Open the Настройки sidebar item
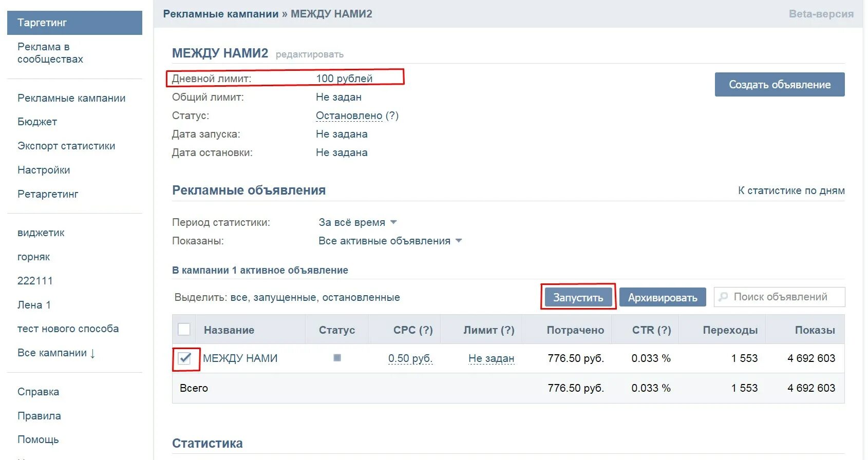This screenshot has height=460, width=868. [x=44, y=170]
